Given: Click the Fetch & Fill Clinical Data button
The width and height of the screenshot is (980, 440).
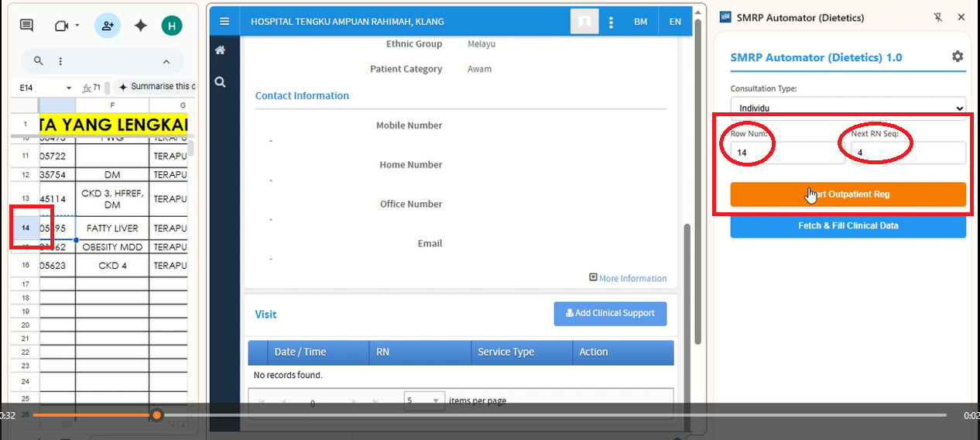Looking at the screenshot, I should tap(848, 225).
